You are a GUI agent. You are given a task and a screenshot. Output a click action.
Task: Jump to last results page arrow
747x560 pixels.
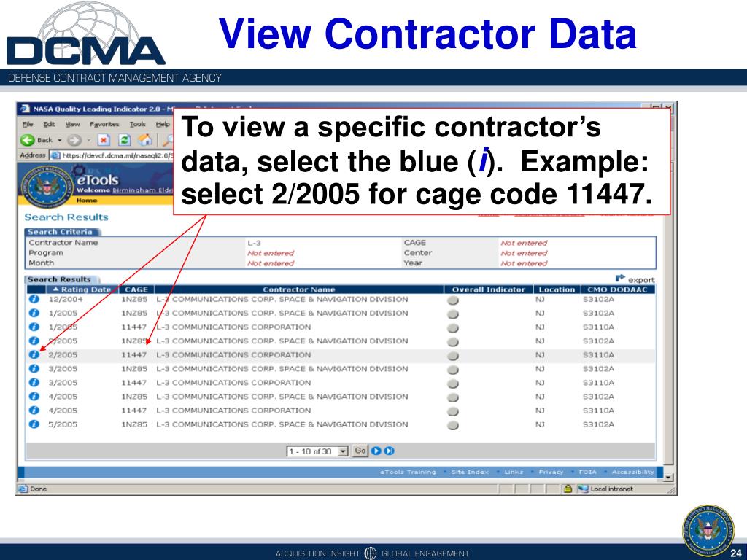click(x=390, y=451)
